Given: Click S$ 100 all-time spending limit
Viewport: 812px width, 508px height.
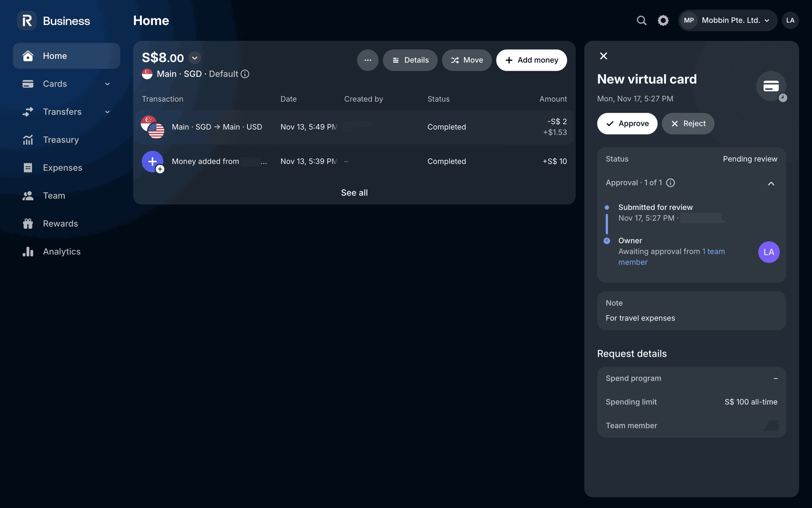Looking at the screenshot, I should tap(751, 402).
